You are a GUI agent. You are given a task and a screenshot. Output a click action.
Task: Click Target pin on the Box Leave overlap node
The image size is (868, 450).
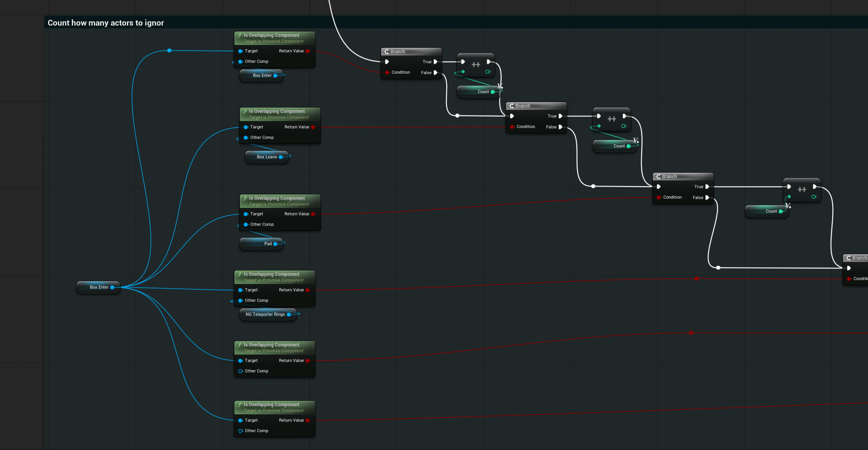[246, 127]
